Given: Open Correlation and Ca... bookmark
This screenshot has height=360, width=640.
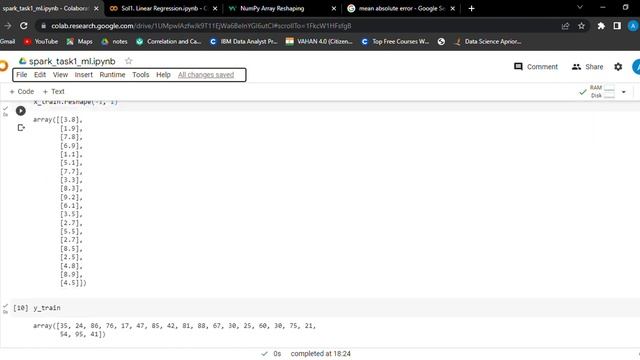Looking at the screenshot, I should point(169,41).
